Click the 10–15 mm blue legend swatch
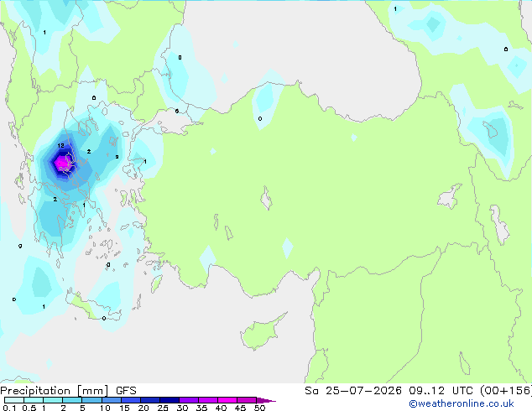532x411 pixels. coord(112,400)
